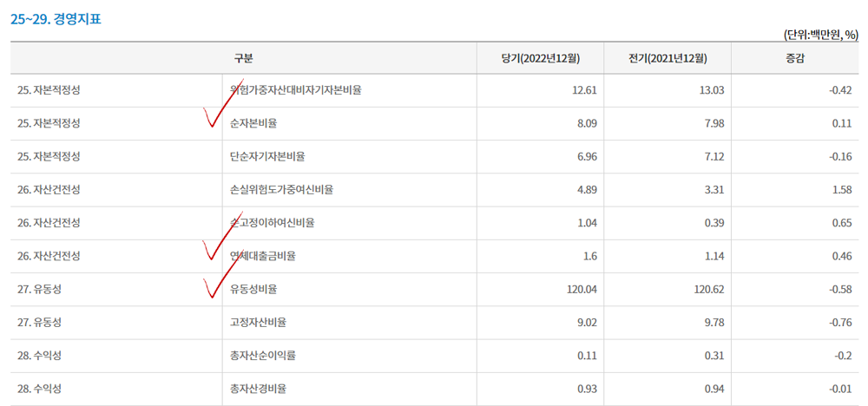
Task: Click the red checkmark beside 유동성비율
Action: click(224, 273)
